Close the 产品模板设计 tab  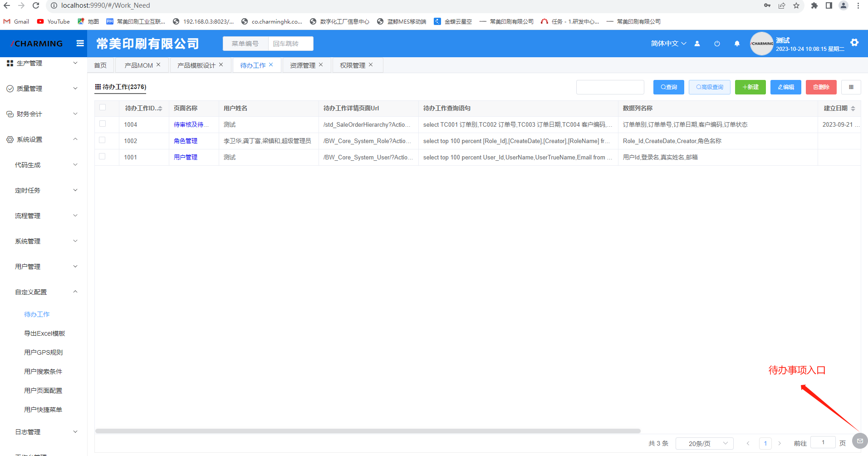coord(221,65)
